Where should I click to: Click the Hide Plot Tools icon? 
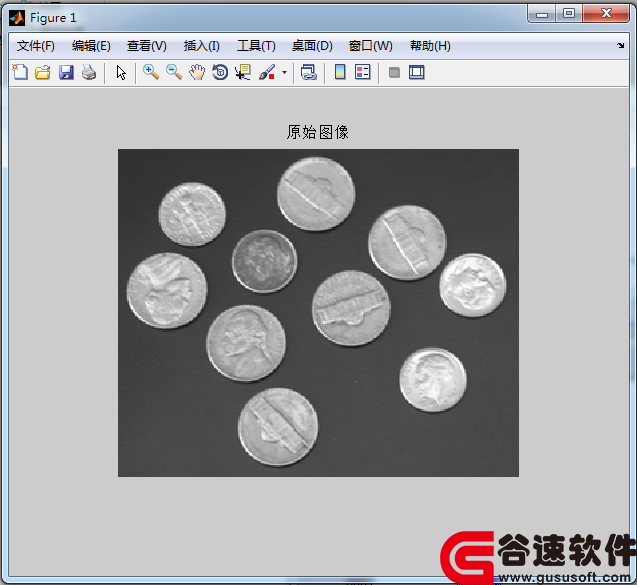[394, 73]
